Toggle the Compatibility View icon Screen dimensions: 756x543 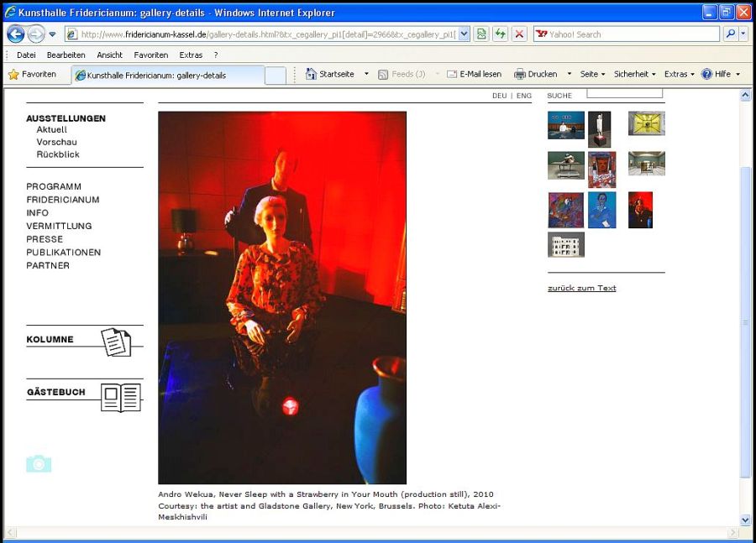[x=481, y=34]
